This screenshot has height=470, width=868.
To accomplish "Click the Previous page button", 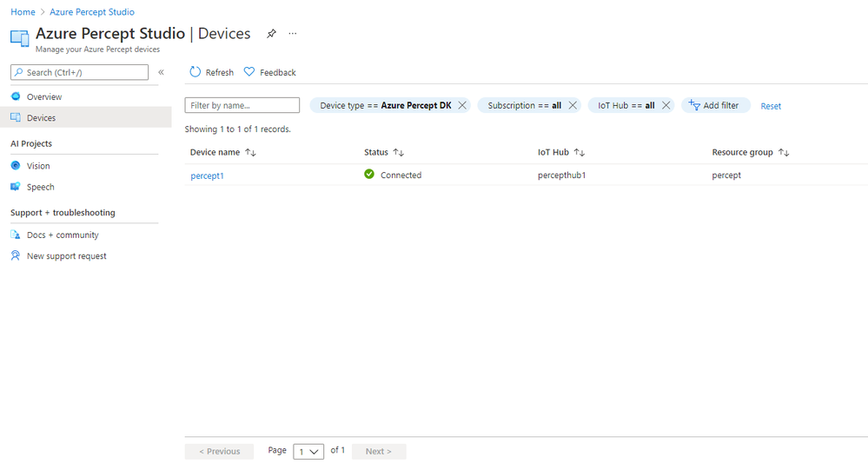I will click(219, 452).
